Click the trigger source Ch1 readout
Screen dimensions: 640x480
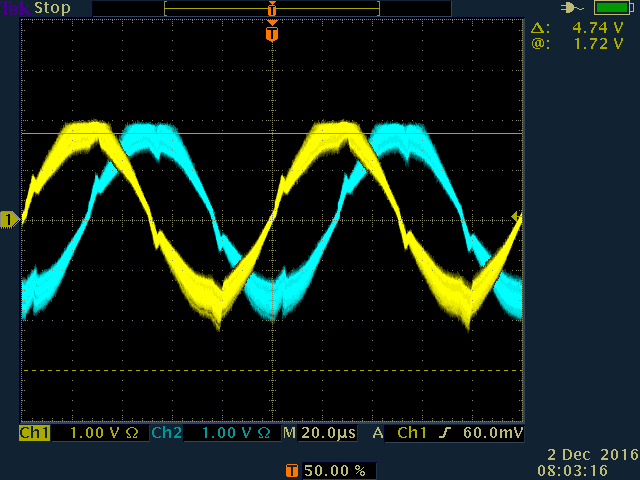point(412,433)
